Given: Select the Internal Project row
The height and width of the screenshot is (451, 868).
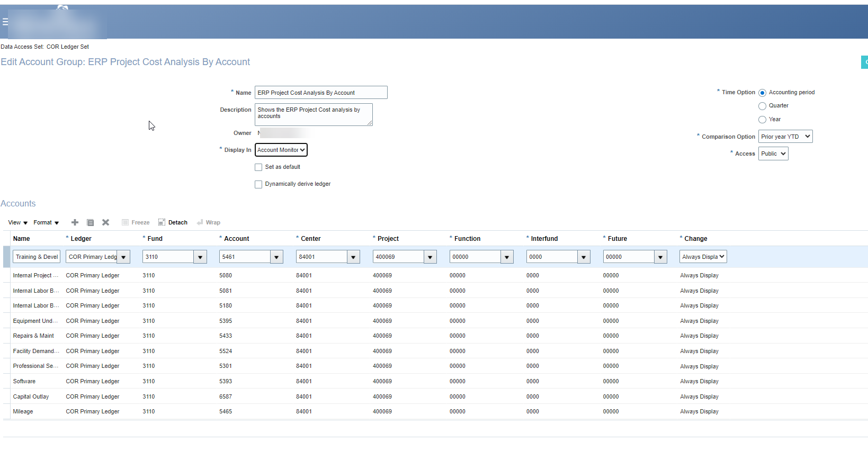Looking at the screenshot, I should pyautogui.click(x=435, y=275).
